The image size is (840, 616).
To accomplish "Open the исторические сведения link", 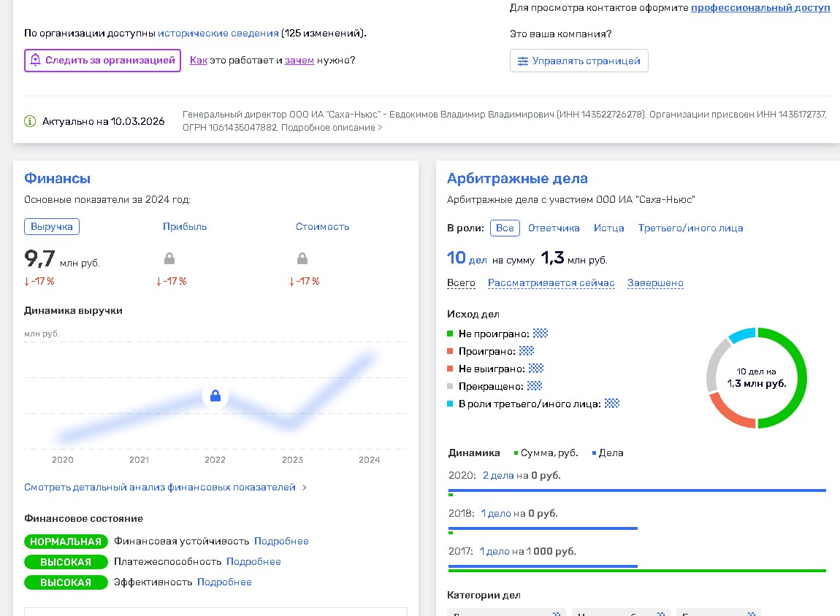I will pos(218,33).
